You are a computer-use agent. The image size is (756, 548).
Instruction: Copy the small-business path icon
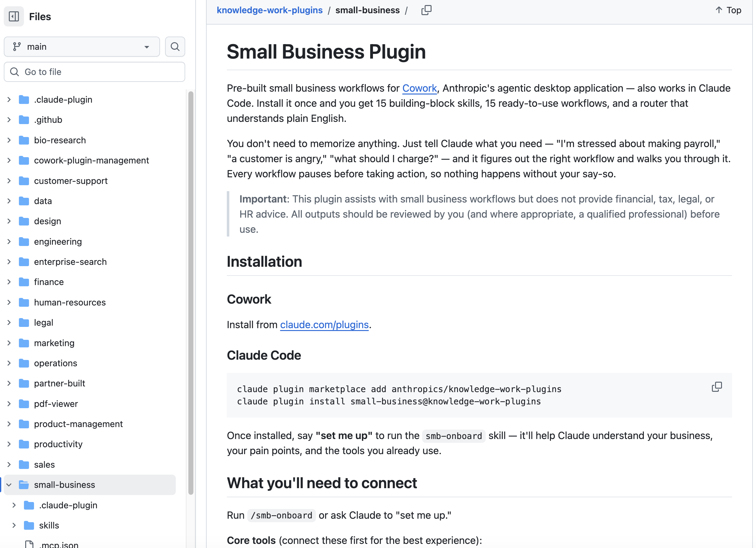pyautogui.click(x=426, y=10)
